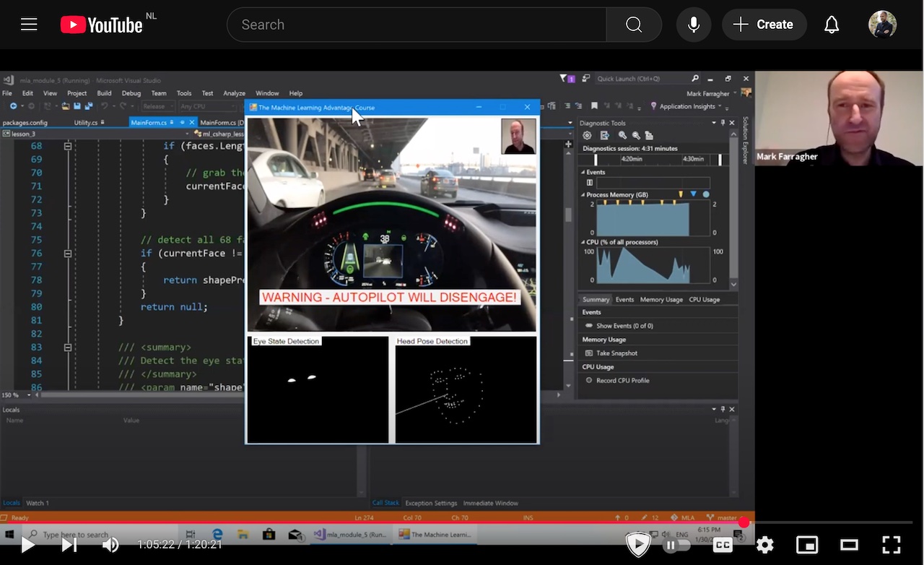Open the YouTube guide hamburger menu
This screenshot has height=565, width=924.
coord(29,25)
